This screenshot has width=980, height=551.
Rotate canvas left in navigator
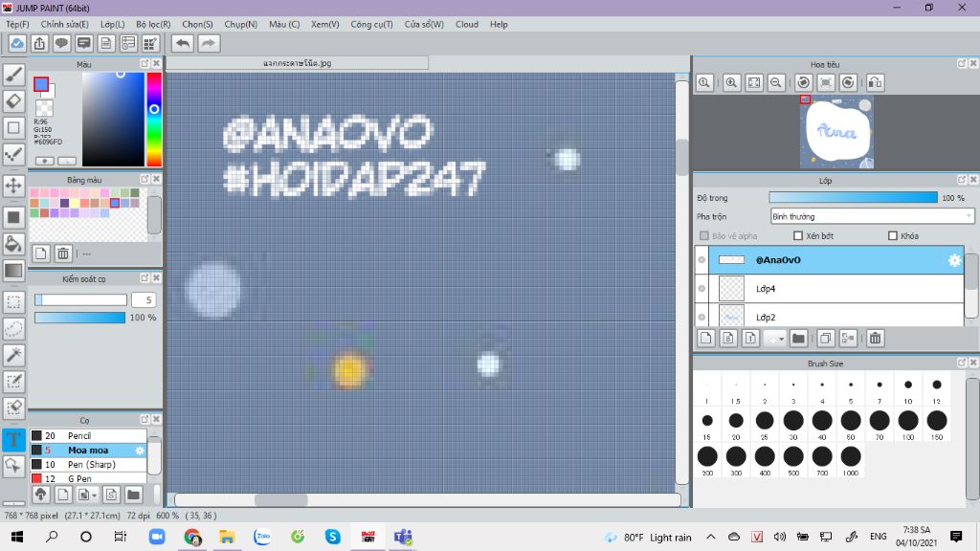point(804,82)
